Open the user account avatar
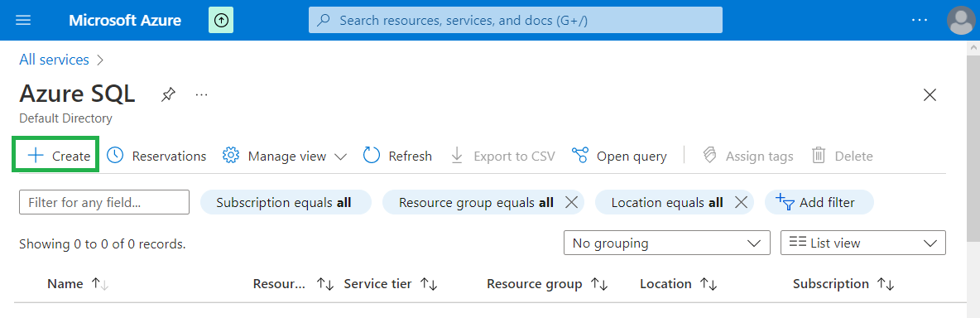 point(961,21)
